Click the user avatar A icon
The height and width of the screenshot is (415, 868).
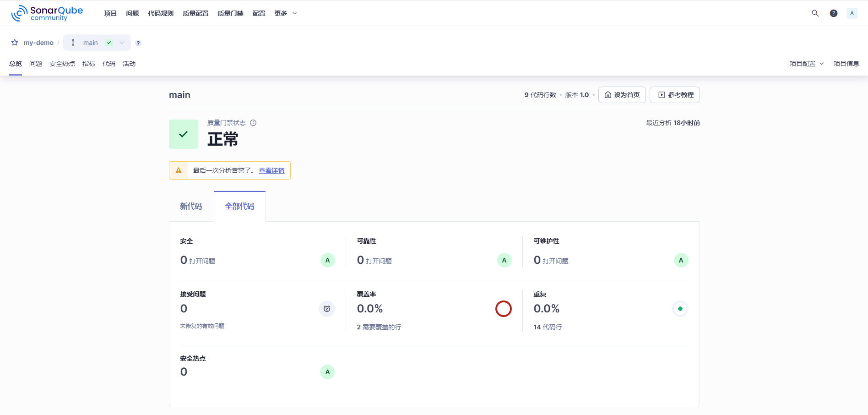point(852,13)
